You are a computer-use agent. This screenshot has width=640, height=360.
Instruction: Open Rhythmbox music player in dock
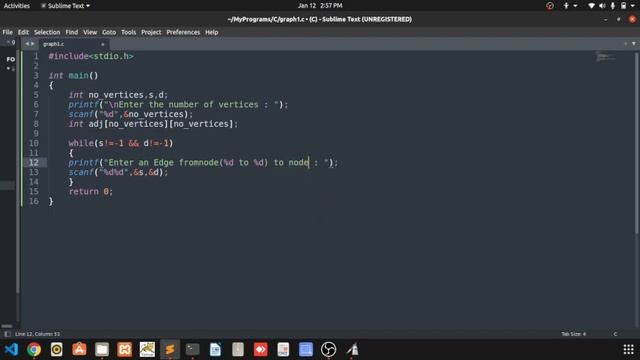tap(56, 349)
